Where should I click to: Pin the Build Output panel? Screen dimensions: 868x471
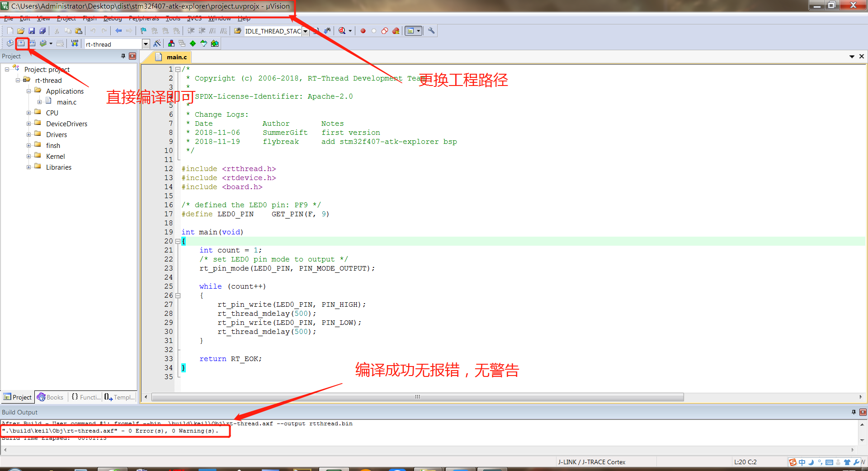[x=854, y=412]
